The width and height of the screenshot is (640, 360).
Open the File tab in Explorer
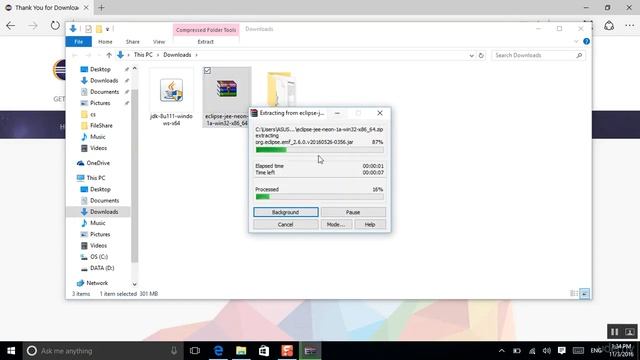[78, 42]
